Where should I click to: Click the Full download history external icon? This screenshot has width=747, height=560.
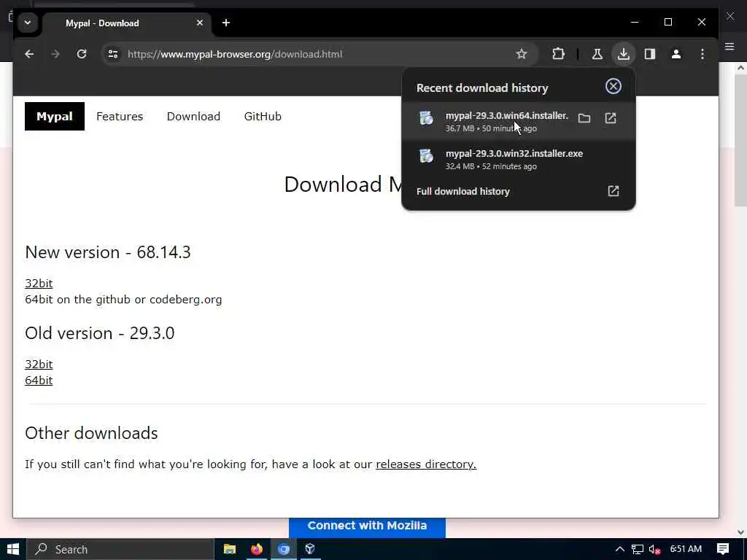point(613,192)
